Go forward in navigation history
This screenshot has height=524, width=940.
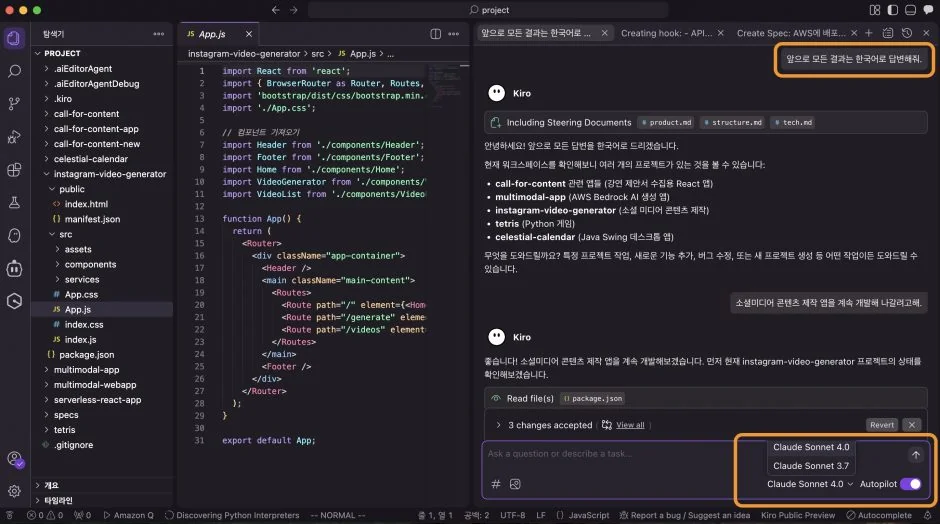[294, 10]
